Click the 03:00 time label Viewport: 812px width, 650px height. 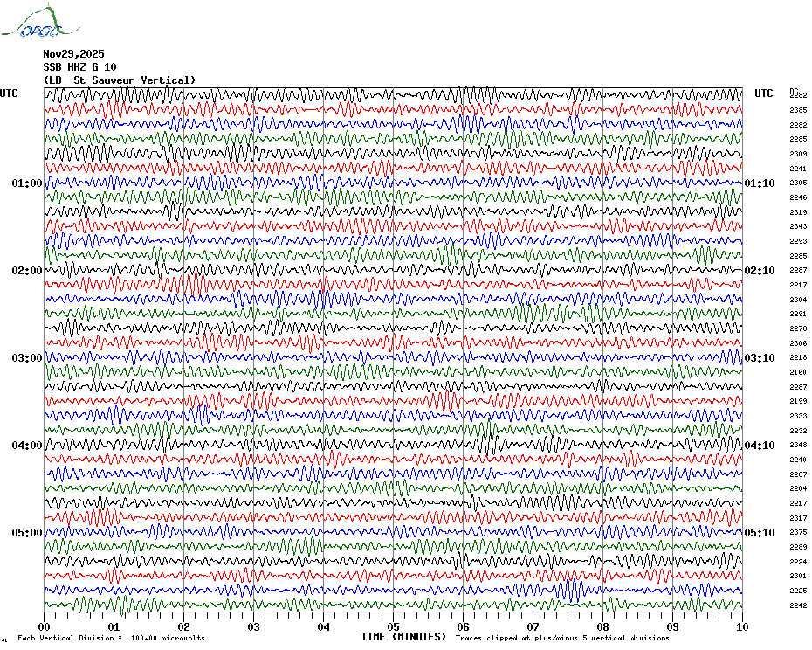(27, 358)
